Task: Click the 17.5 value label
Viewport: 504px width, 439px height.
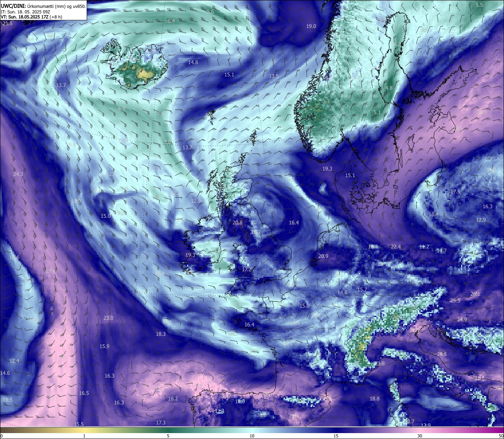Action: point(455,191)
